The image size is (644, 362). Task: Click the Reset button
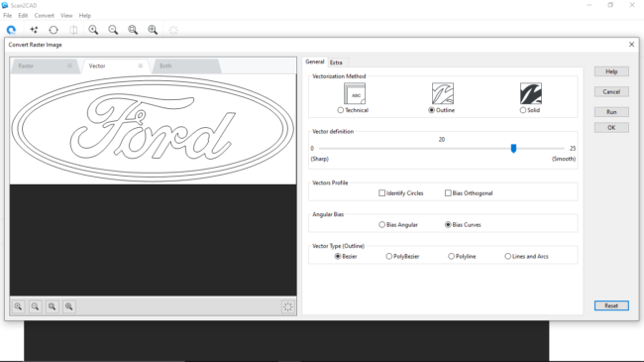611,305
